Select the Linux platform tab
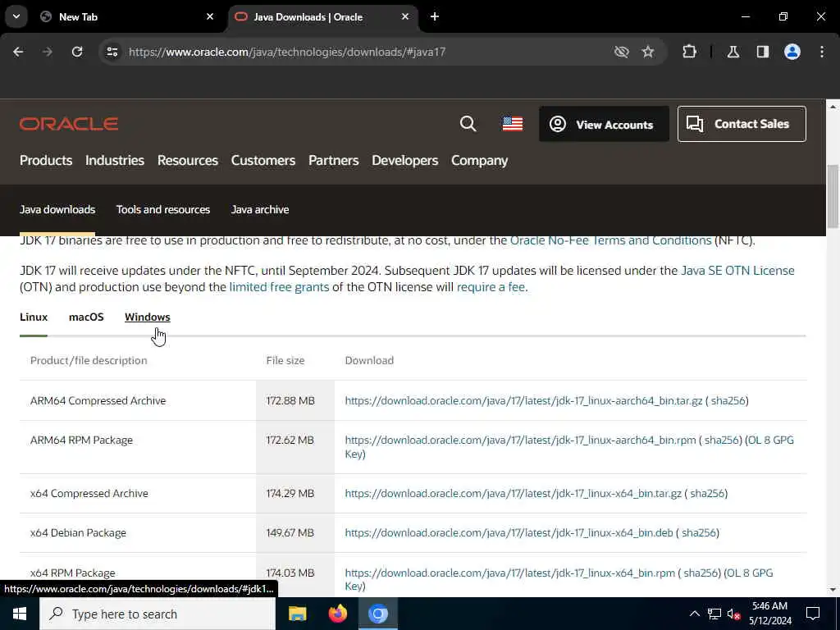Screen dimensions: 840x630 tap(34, 317)
